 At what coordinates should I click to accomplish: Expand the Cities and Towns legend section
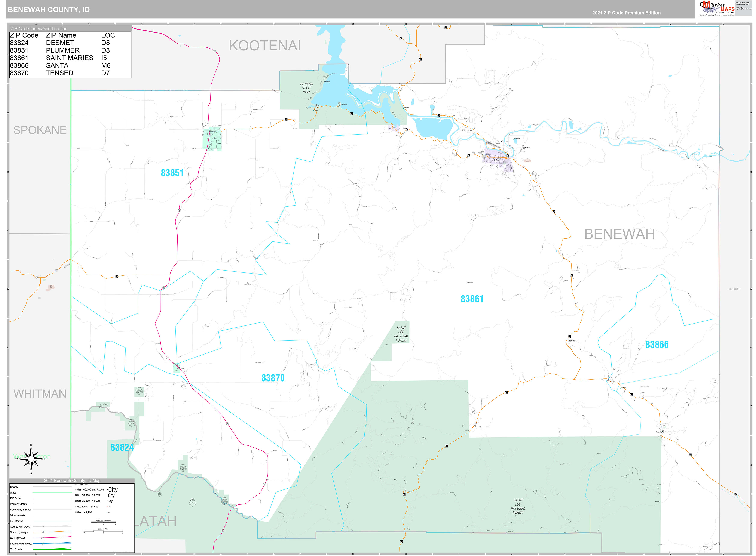(x=82, y=485)
